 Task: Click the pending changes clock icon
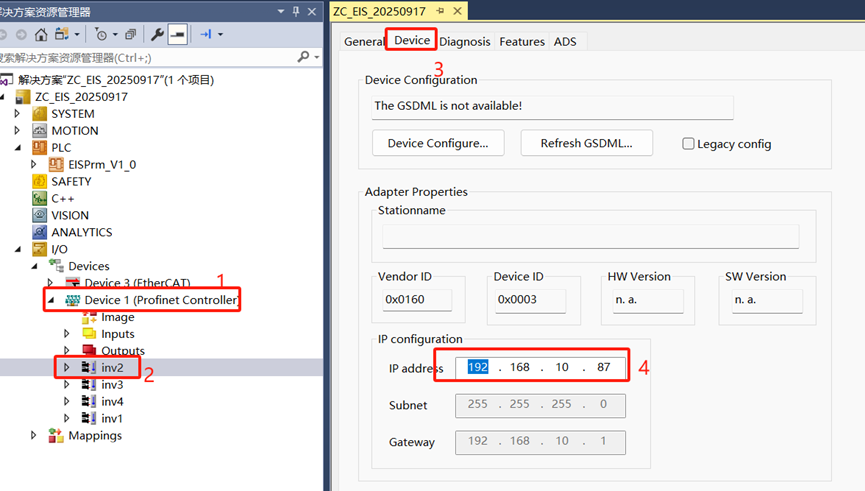pos(101,35)
